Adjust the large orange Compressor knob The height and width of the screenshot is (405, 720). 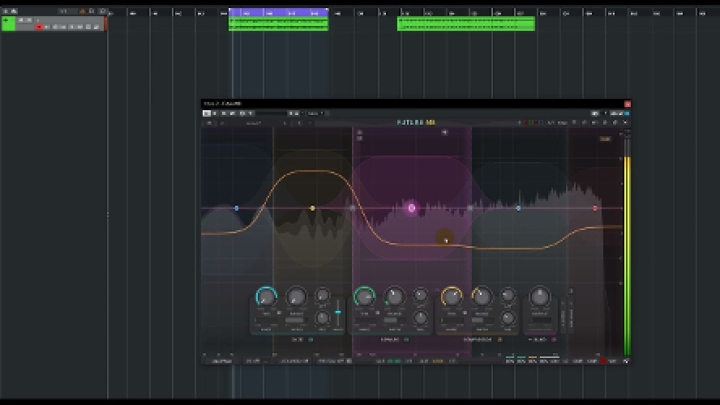click(452, 297)
